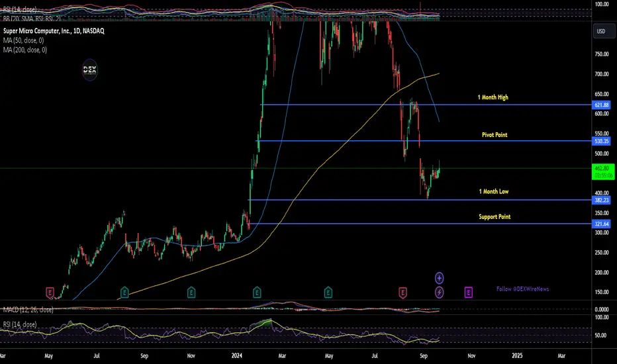Click the purple lightning bolt event icon
This screenshot has width=617, height=364.
[x=439, y=293]
